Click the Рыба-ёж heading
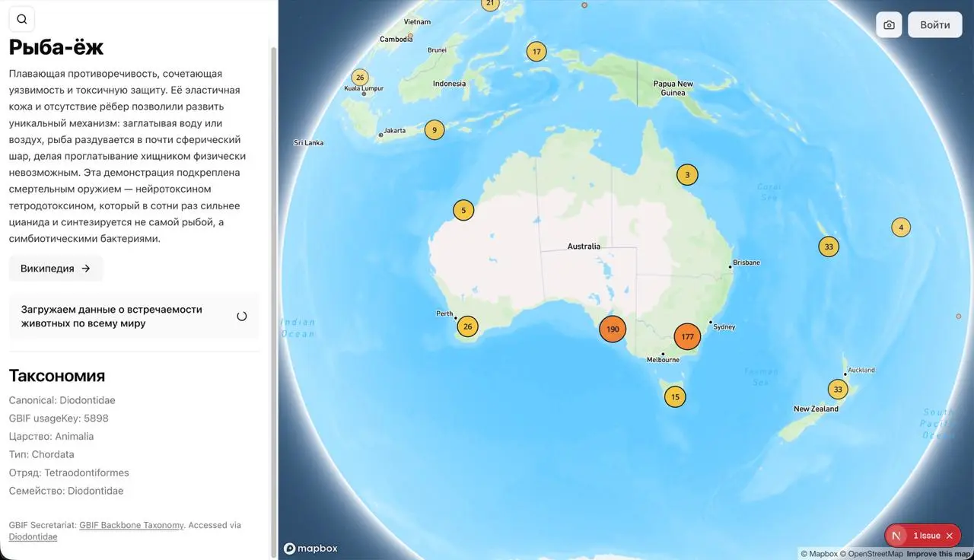Viewport: 974px width, 560px height. tap(56, 47)
